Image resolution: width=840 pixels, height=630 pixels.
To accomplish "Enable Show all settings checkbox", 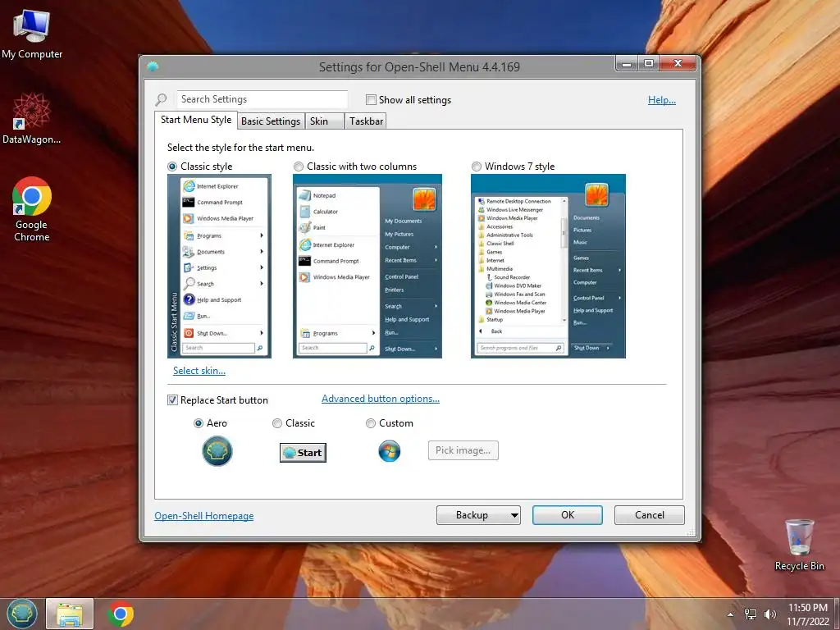I will (371, 99).
